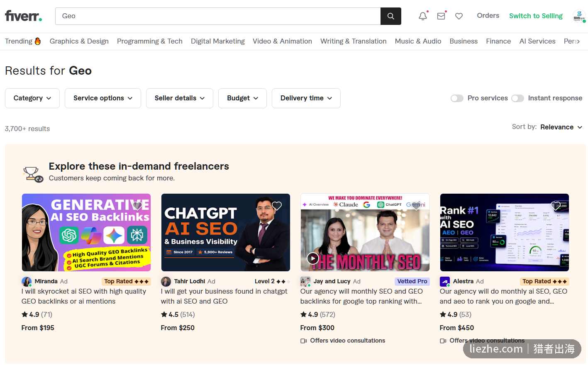Open the notifications bell icon
588x365 pixels.
pyautogui.click(x=423, y=16)
